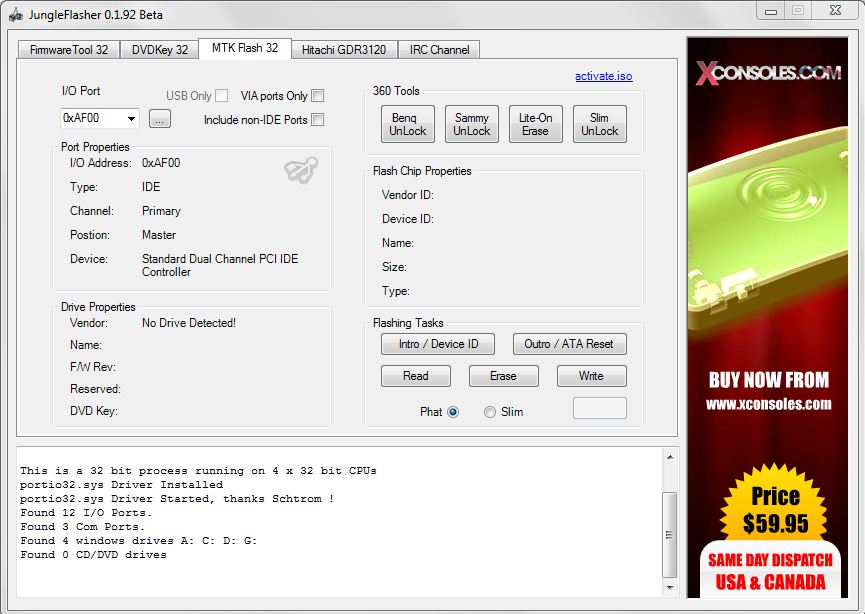Click the XConsoles.com logo in the ad
Screen dimensions: 865x614
(768, 72)
